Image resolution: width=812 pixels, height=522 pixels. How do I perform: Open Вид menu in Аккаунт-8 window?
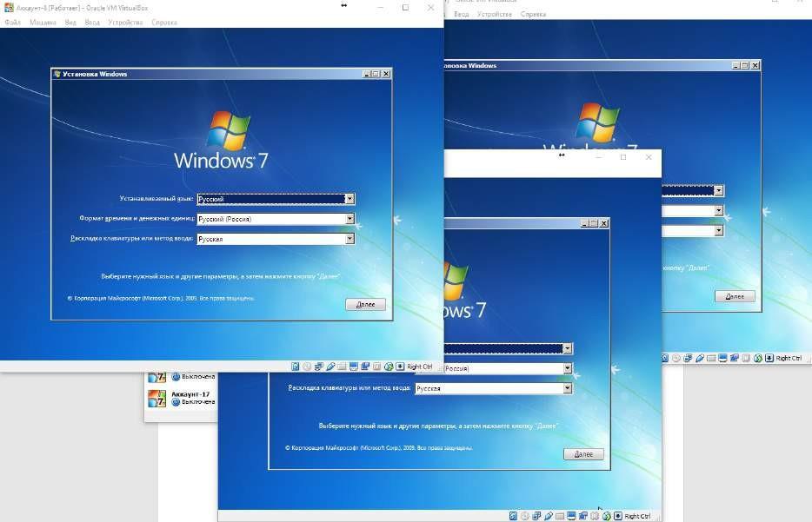70,23
